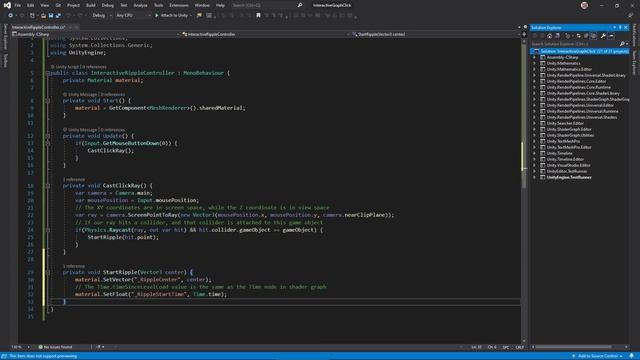Select the Unity.ShaderGraph.Utilities project
This screenshot has width=640, height=360.
click(570, 135)
